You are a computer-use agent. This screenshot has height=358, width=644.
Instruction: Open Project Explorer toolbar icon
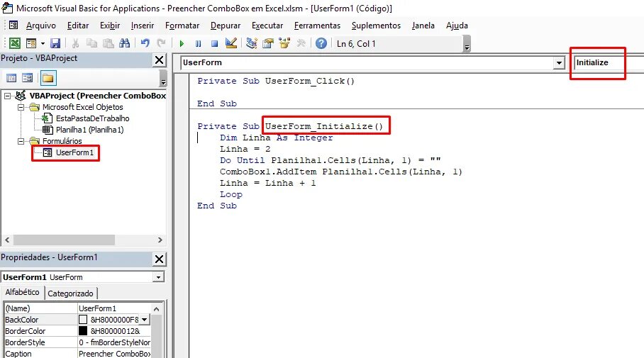[x=251, y=43]
